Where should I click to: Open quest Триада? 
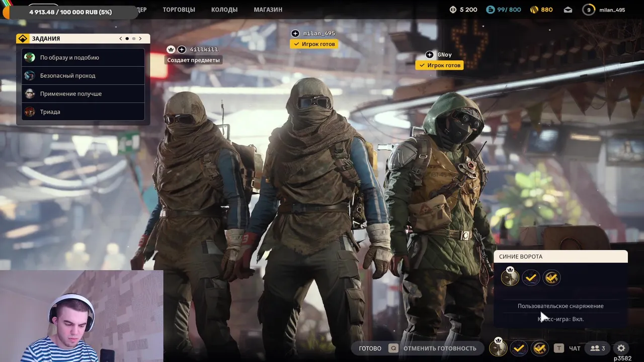click(x=83, y=112)
